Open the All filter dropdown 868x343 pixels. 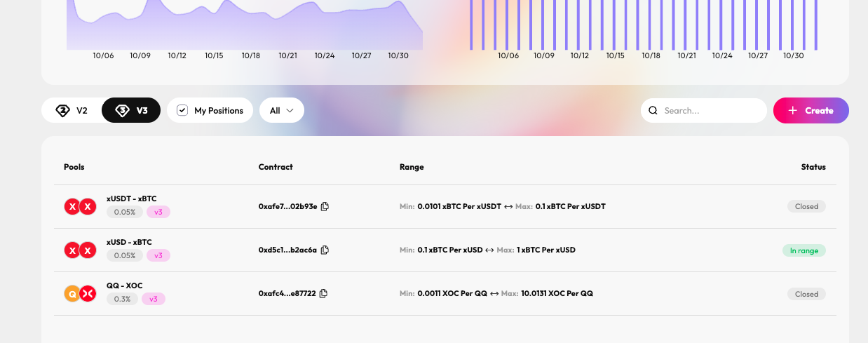click(281, 111)
